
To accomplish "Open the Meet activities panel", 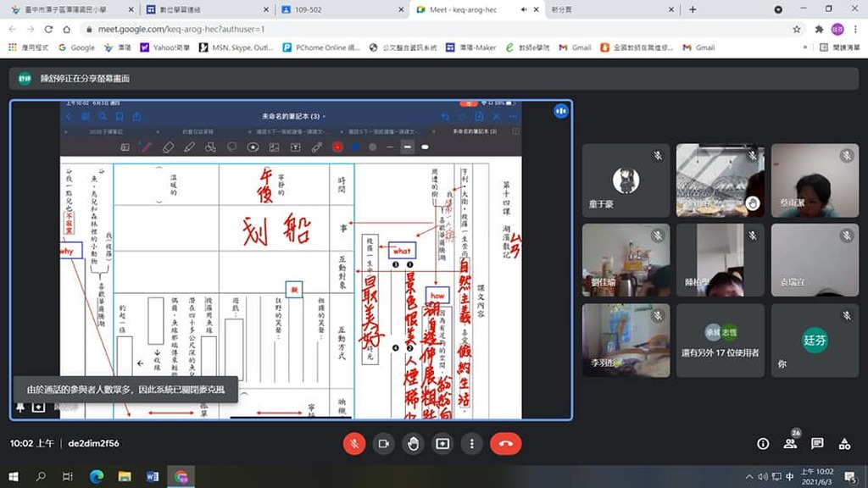I will pos(844,444).
